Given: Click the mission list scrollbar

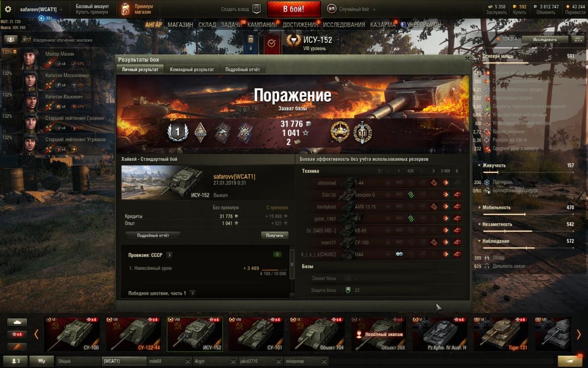Looking at the screenshot, I should [x=293, y=264].
